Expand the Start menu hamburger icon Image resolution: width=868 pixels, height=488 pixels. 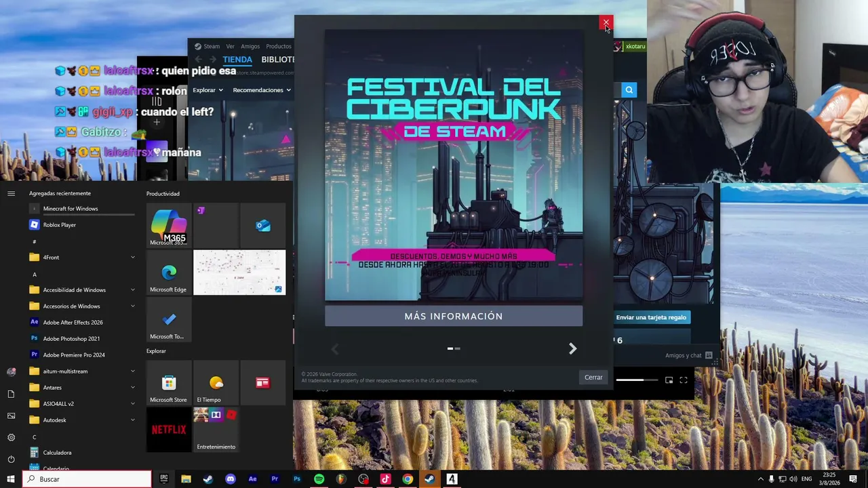click(x=11, y=193)
